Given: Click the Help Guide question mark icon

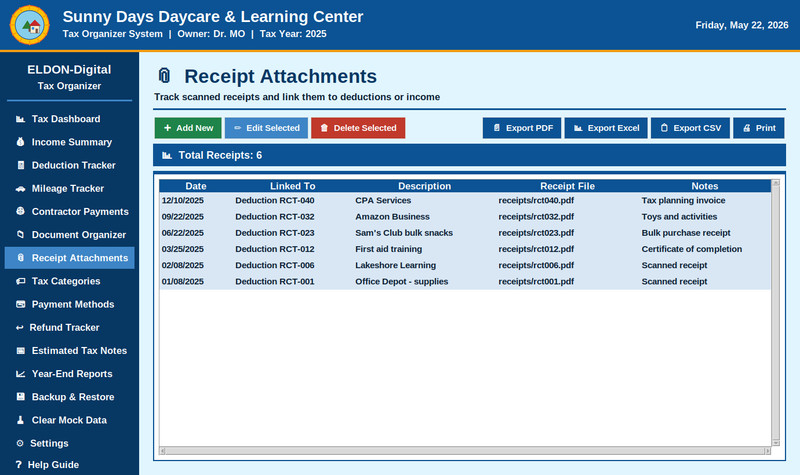Looking at the screenshot, I should (x=18, y=465).
